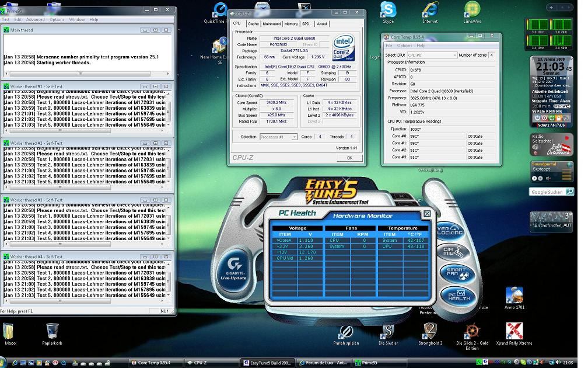The height and width of the screenshot is (368, 588).
Task: Click the Worker thread #1 vertical scrollbar
Action: 169,109
